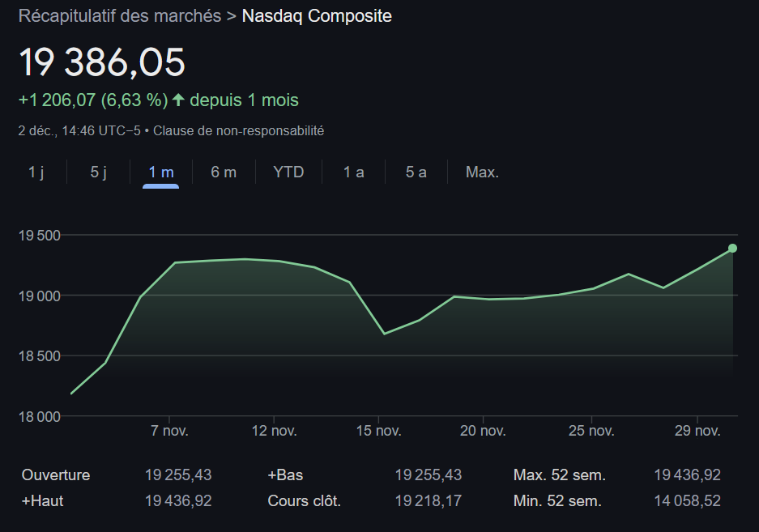
Task: Switch chart to 5 j range
Action: tap(98, 172)
